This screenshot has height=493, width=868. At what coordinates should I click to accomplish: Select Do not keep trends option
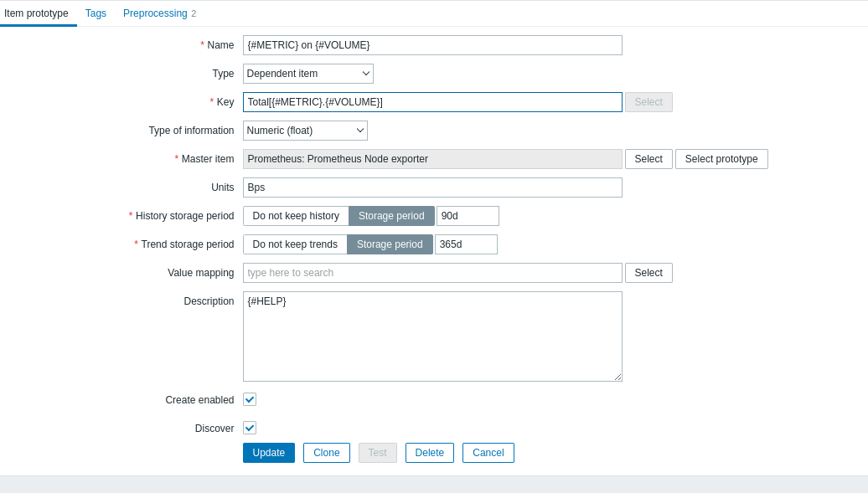(294, 244)
